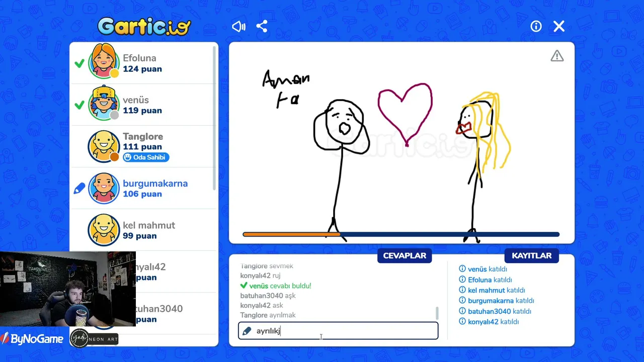Click 'Efoluna' player name

point(139,58)
